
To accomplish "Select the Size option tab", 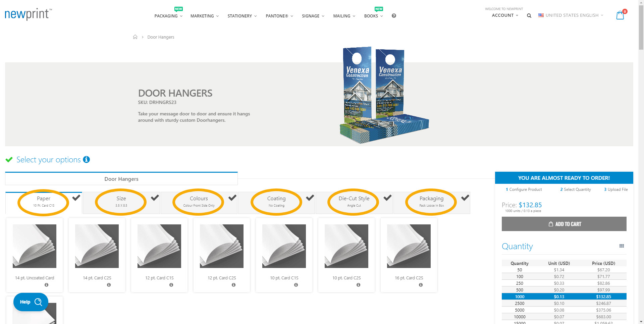I will click(x=121, y=203).
